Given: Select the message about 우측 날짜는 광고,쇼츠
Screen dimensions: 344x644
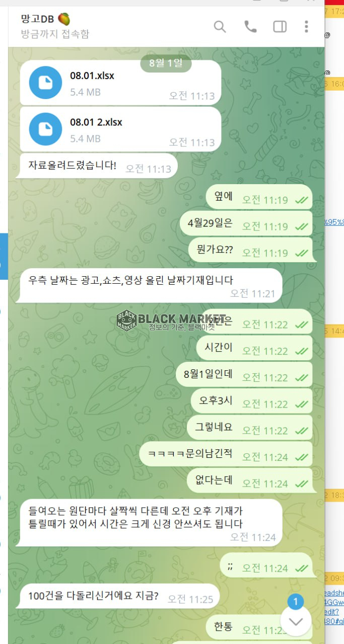Looking at the screenshot, I should click(149, 285).
